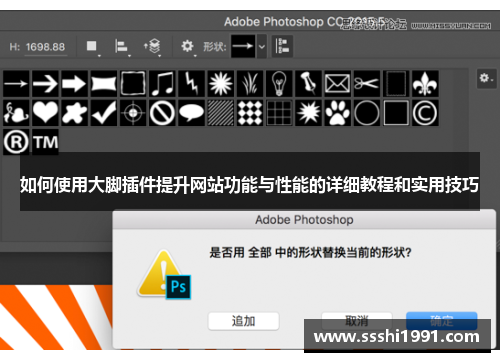Toggle the align edges button
The image size is (500, 362).
282,46
